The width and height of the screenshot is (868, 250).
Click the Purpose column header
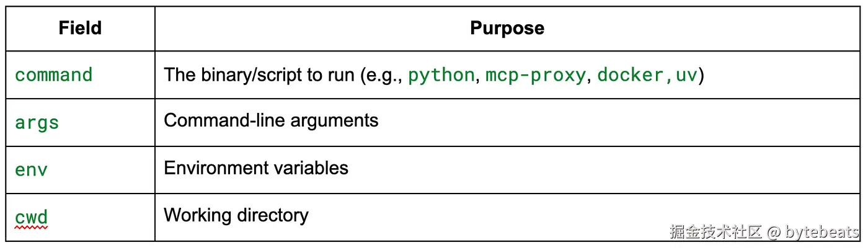pyautogui.click(x=507, y=28)
